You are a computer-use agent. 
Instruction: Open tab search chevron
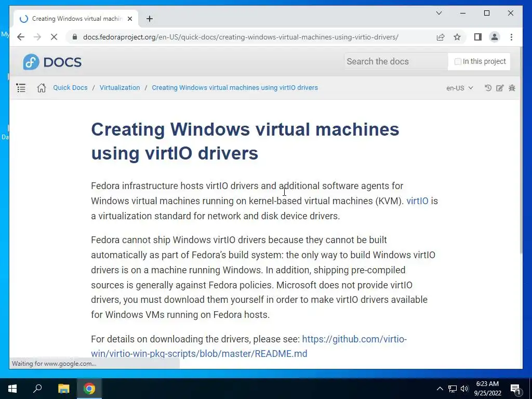[439, 13]
